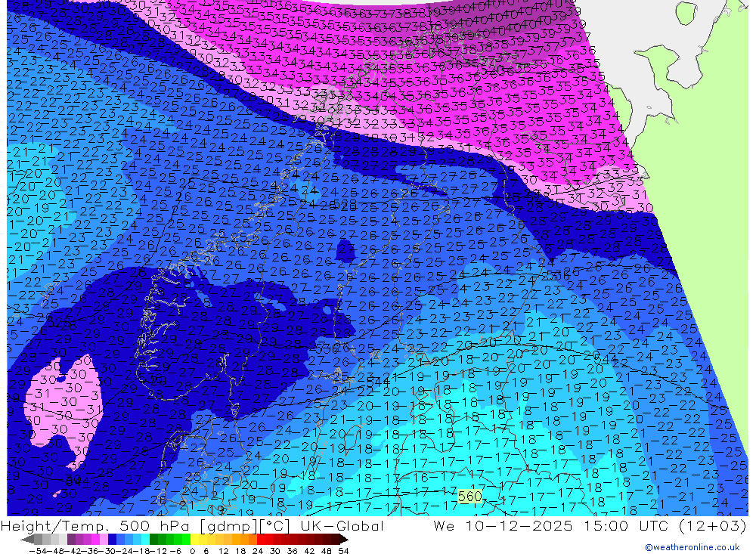This screenshot has width=756, height=554.
Task: Select the 'UK-Global' model name text
Action: [342, 525]
